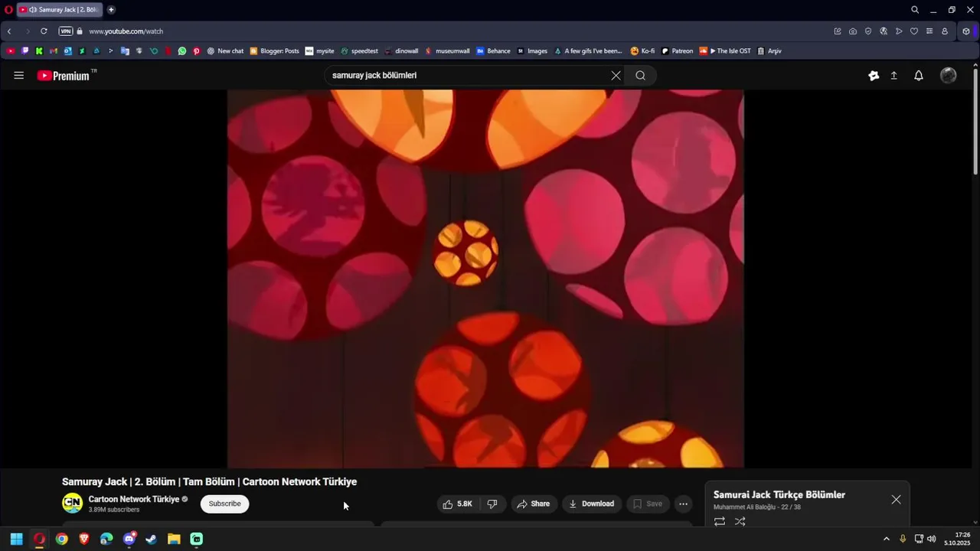Open YouTube notifications bell
The width and height of the screenshot is (980, 551).
tap(919, 75)
